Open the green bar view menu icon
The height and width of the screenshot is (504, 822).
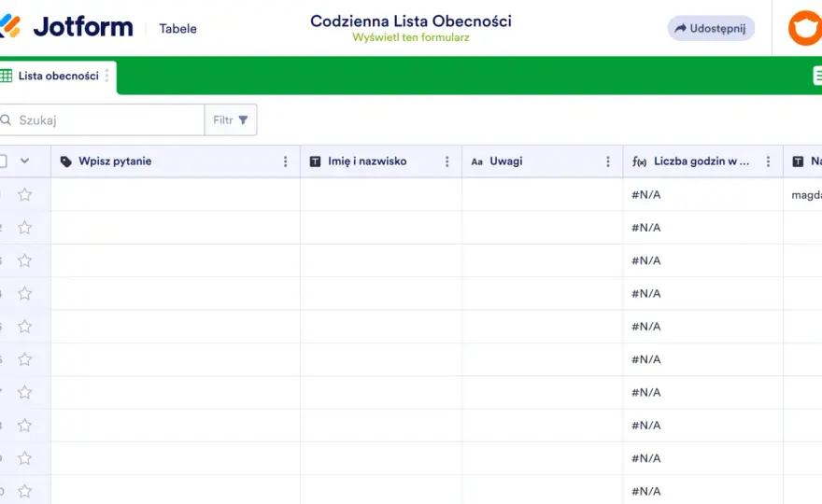click(817, 76)
